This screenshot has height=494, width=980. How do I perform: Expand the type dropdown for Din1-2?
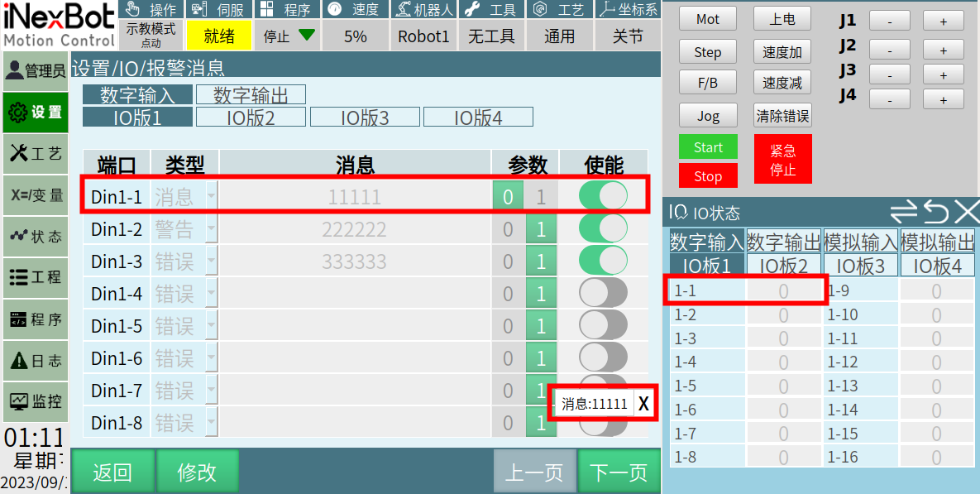click(212, 229)
